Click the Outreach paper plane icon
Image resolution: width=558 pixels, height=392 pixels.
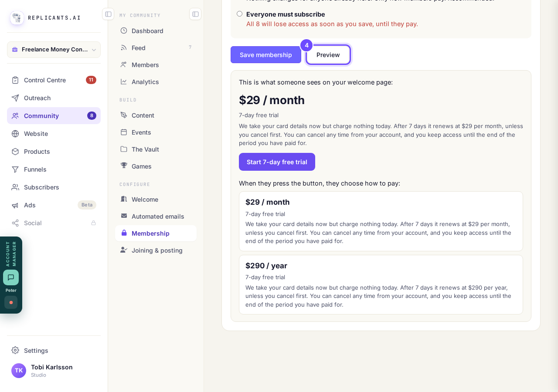click(15, 98)
